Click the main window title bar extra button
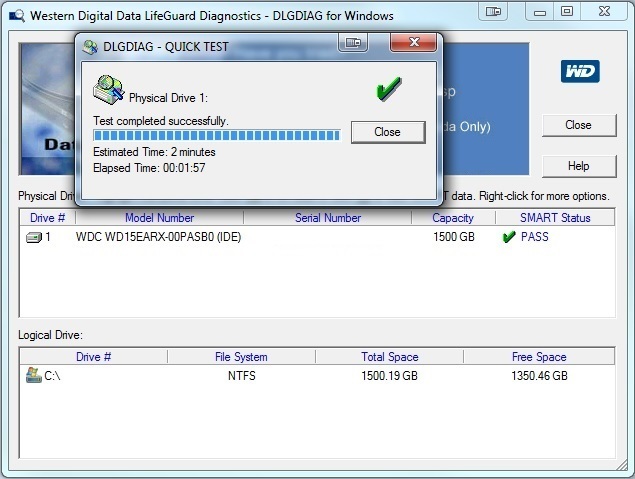Image resolution: width=635 pixels, height=479 pixels. [x=493, y=11]
